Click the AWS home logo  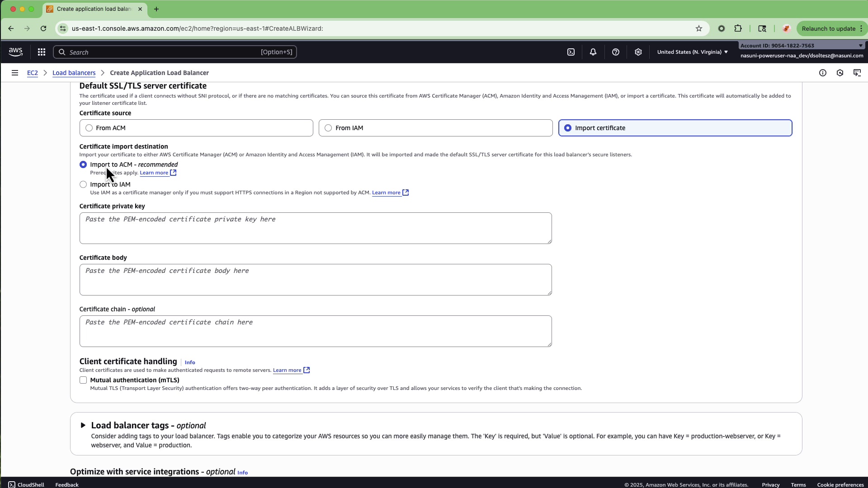[x=15, y=52]
